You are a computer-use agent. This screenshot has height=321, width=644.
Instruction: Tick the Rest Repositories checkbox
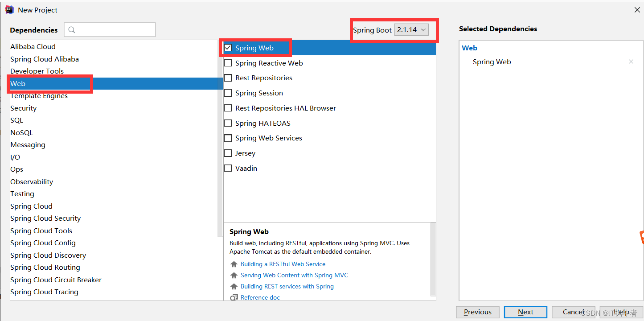[x=228, y=78]
